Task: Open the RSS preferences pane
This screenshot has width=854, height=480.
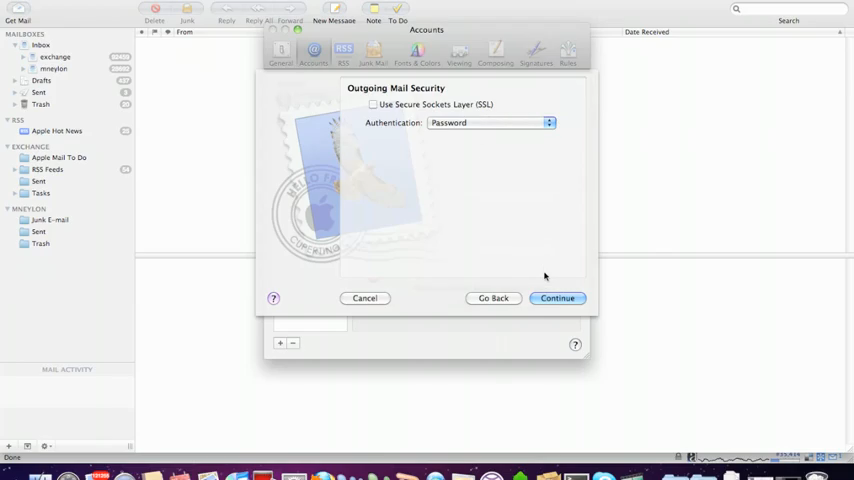Action: (344, 53)
